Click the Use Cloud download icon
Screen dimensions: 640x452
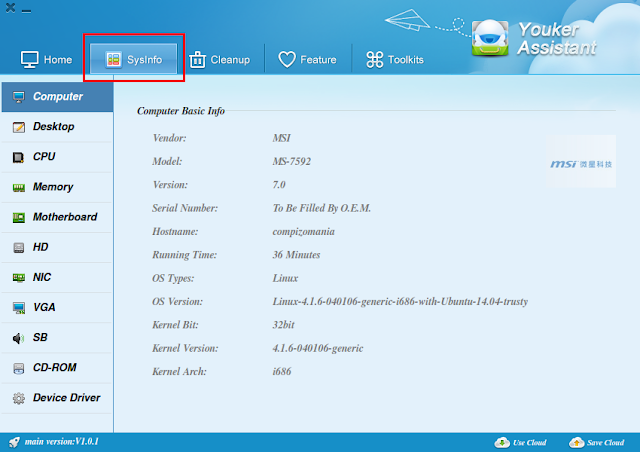pos(502,443)
